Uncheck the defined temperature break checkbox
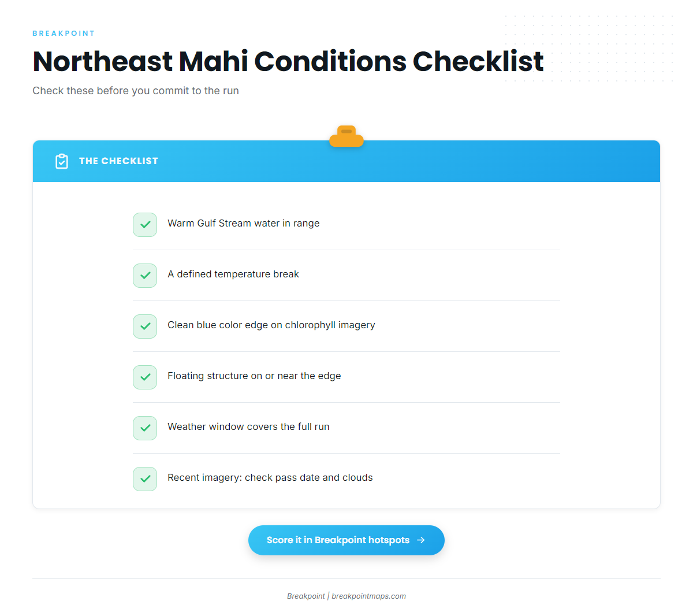Viewport: 693px width, 616px height. (x=145, y=276)
